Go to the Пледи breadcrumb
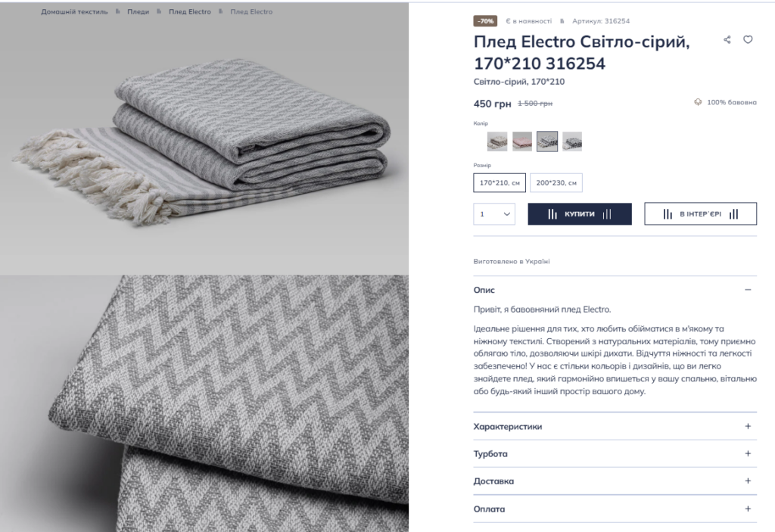The width and height of the screenshot is (775, 532). pyautogui.click(x=138, y=12)
